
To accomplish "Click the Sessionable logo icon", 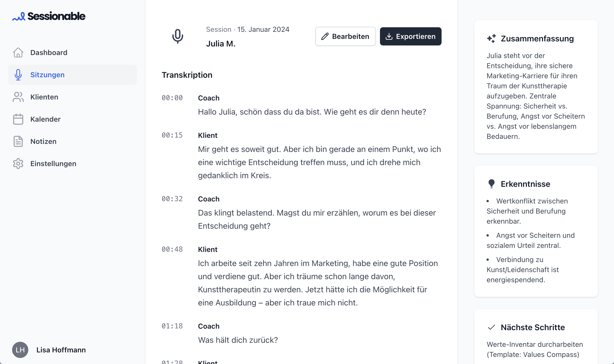I will pyautogui.click(x=19, y=17).
